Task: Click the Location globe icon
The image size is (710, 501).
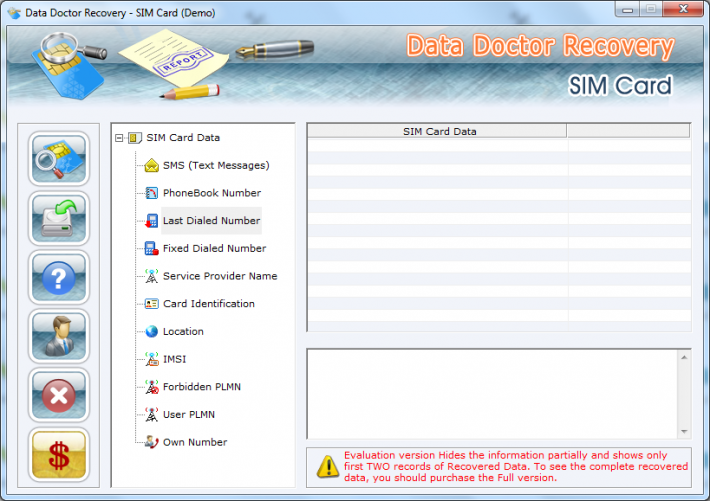Action: [x=152, y=331]
